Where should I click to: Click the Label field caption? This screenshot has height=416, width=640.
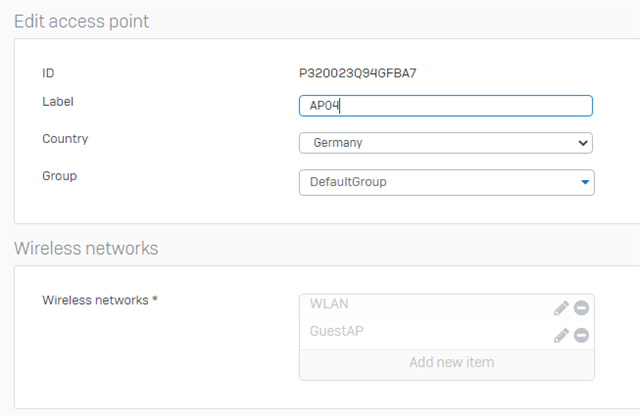point(58,102)
